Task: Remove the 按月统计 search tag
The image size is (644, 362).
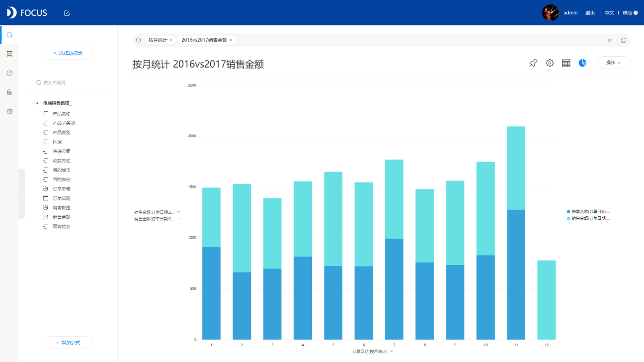Action: click(171, 40)
